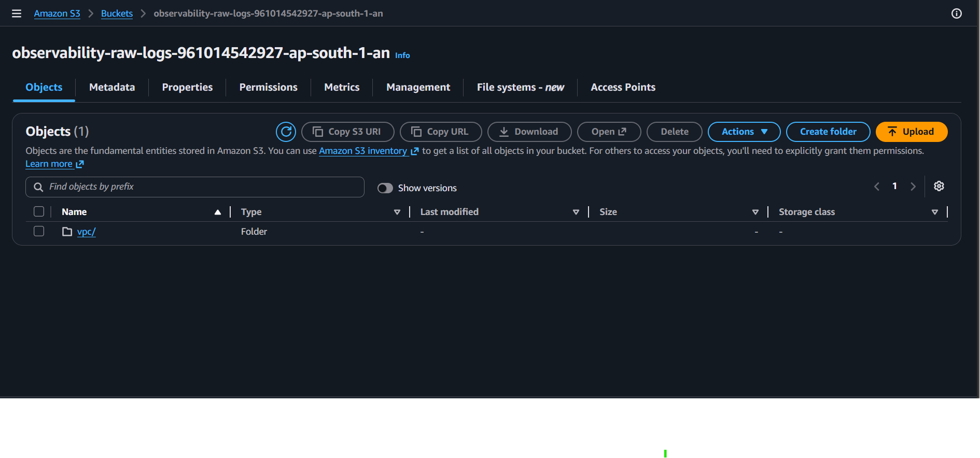Sort by Name column ascending arrow

tap(218, 212)
